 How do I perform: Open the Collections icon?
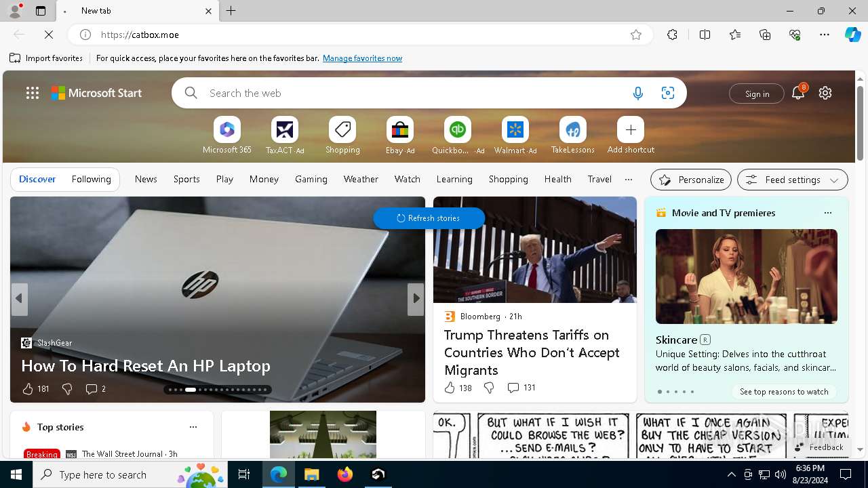(765, 35)
